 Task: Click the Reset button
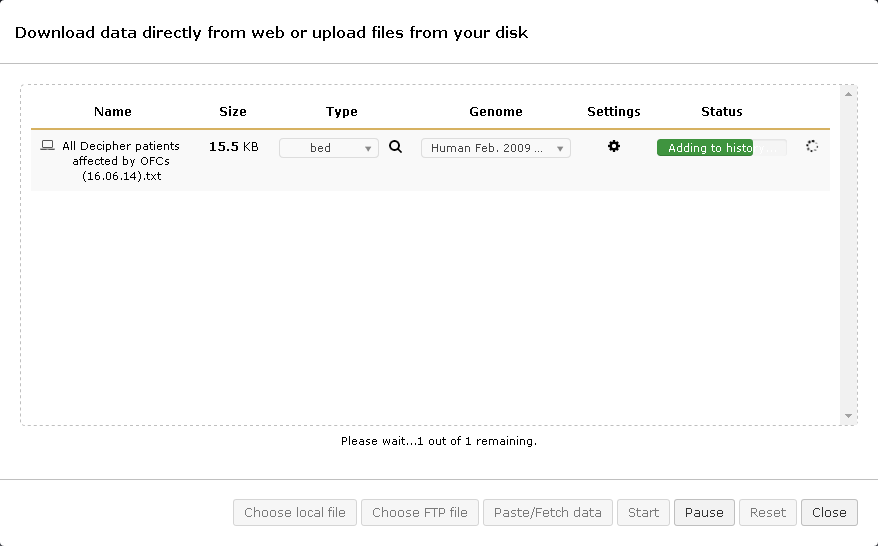[x=768, y=512]
